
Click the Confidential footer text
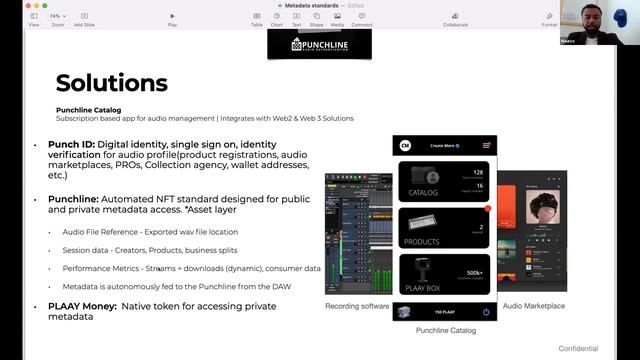[x=578, y=348]
